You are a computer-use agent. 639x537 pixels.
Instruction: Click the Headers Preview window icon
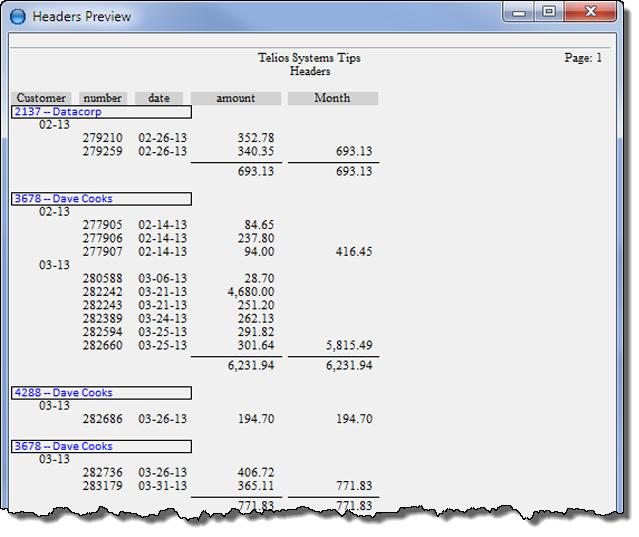click(x=17, y=16)
